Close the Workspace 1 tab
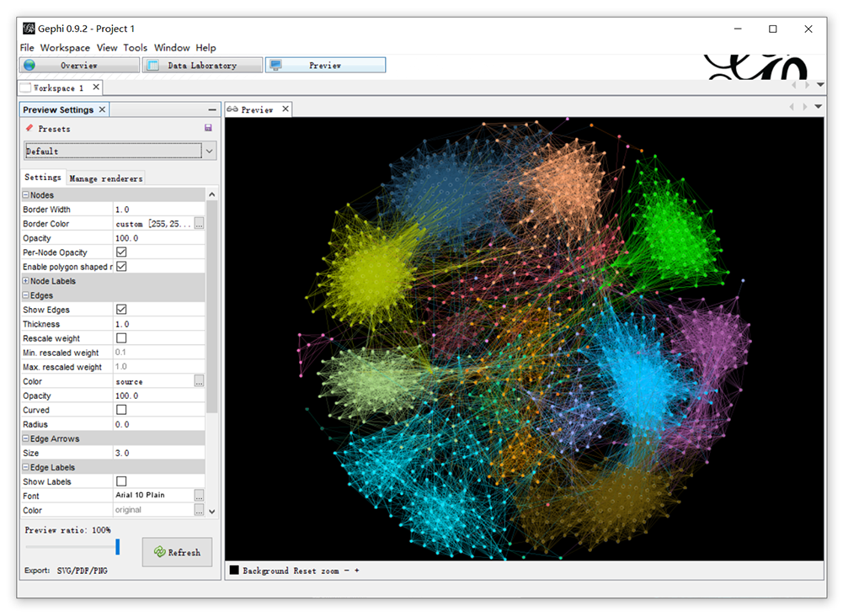 click(96, 87)
